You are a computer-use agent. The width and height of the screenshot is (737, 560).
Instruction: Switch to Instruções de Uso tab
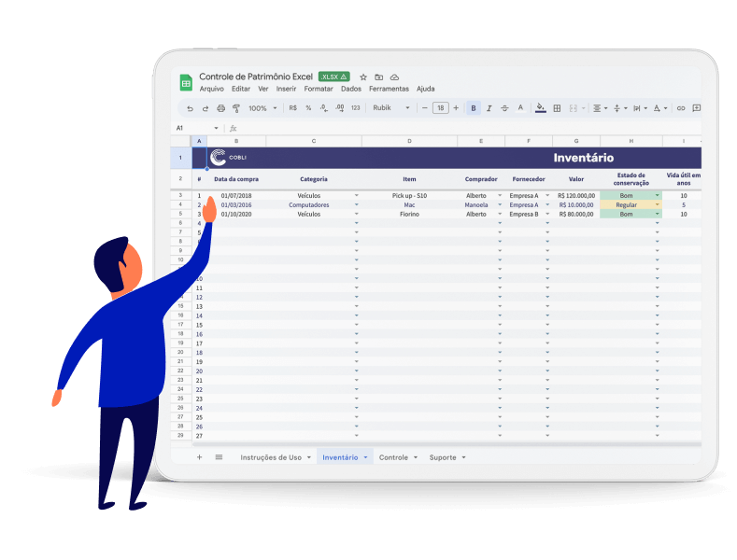[271, 457]
